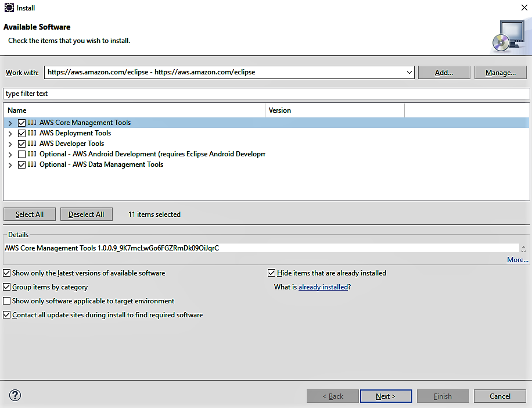Toggle Contact all update sites checkbox
The width and height of the screenshot is (532, 408).
click(x=7, y=314)
